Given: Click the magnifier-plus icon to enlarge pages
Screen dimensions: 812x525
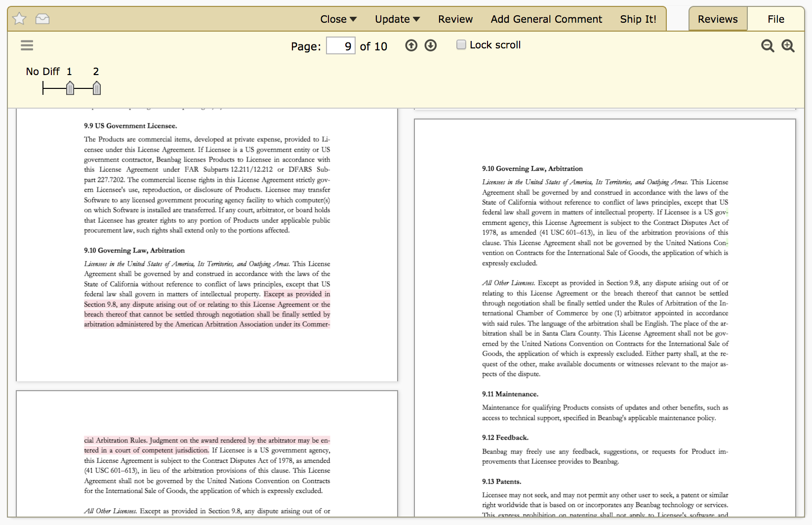Looking at the screenshot, I should (x=788, y=45).
